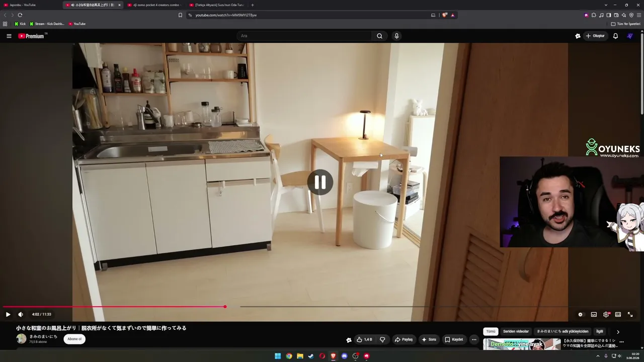Play the video with the player play button
Viewport: 644px width, 362px height.
tap(8, 314)
